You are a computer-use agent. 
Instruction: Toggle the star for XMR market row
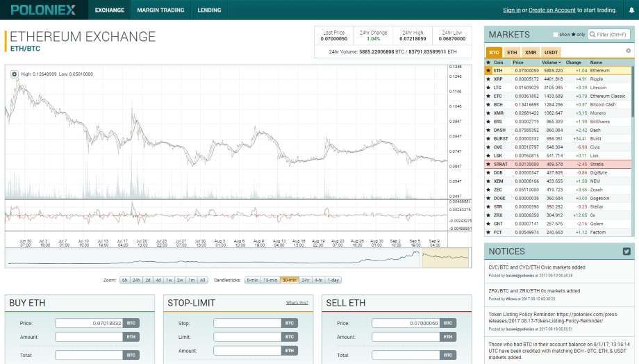coord(488,113)
